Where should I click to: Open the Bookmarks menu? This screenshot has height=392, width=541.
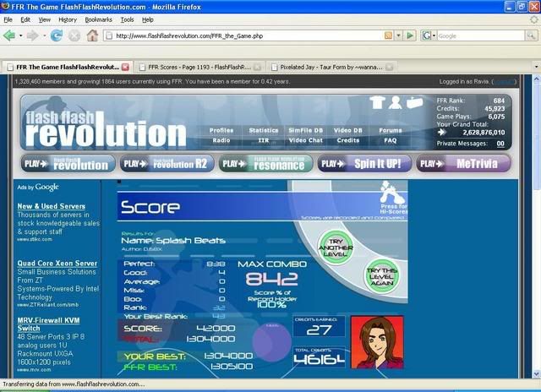[98, 19]
